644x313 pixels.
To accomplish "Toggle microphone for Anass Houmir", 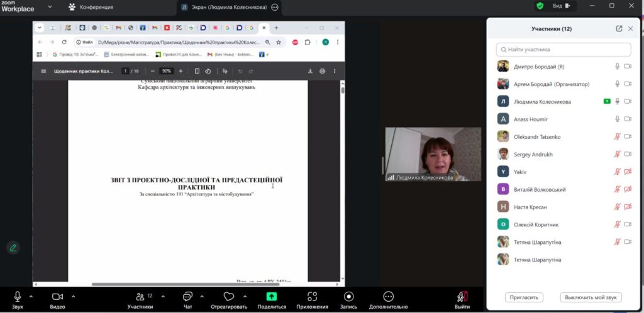I will [618, 119].
